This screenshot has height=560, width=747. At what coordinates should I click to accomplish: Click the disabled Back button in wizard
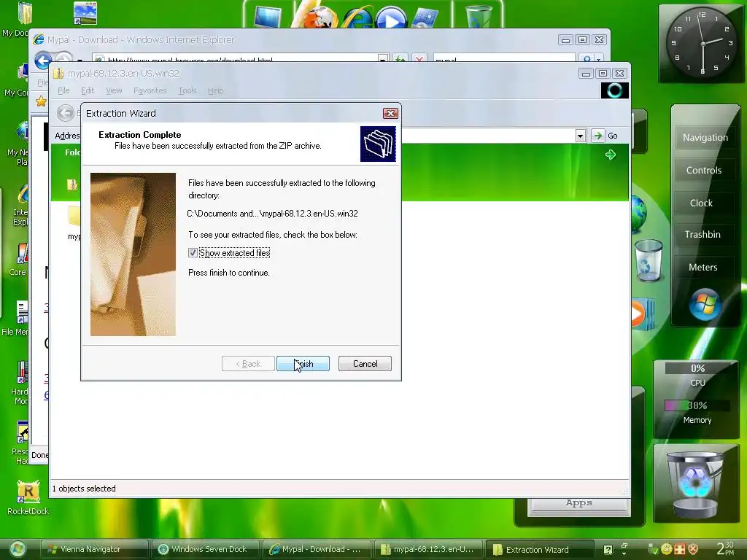click(248, 364)
